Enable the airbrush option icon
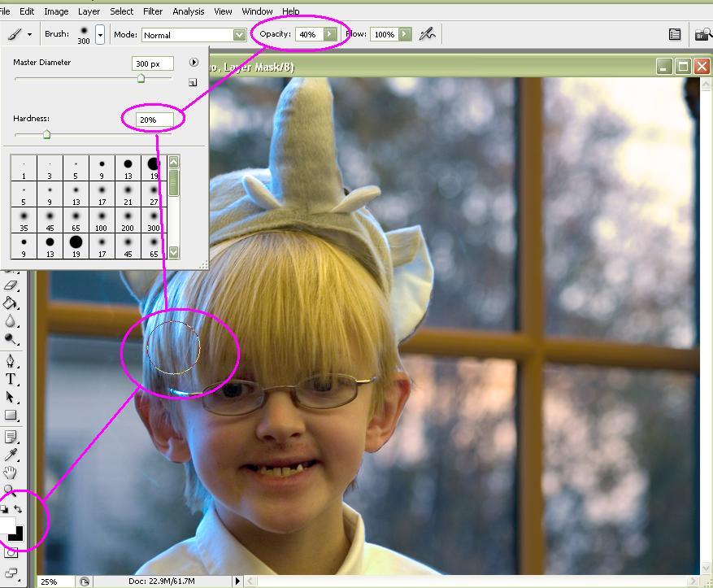The width and height of the screenshot is (713, 588). pyautogui.click(x=427, y=34)
